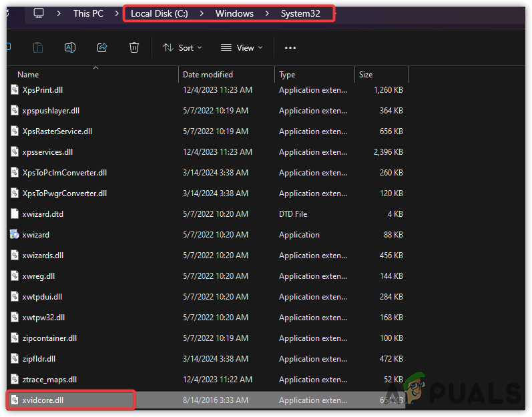Select xpspushlayer.dll file name
The height and width of the screenshot is (417, 532).
[51, 111]
